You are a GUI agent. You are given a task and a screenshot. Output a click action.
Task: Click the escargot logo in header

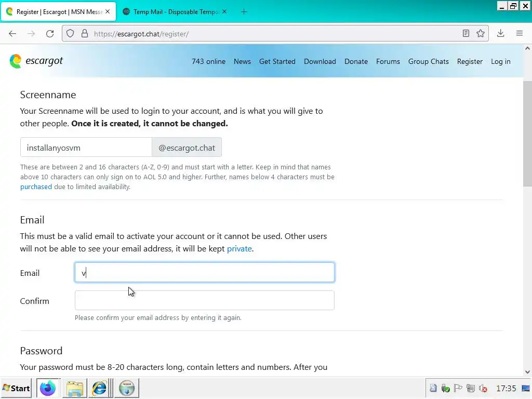(36, 61)
